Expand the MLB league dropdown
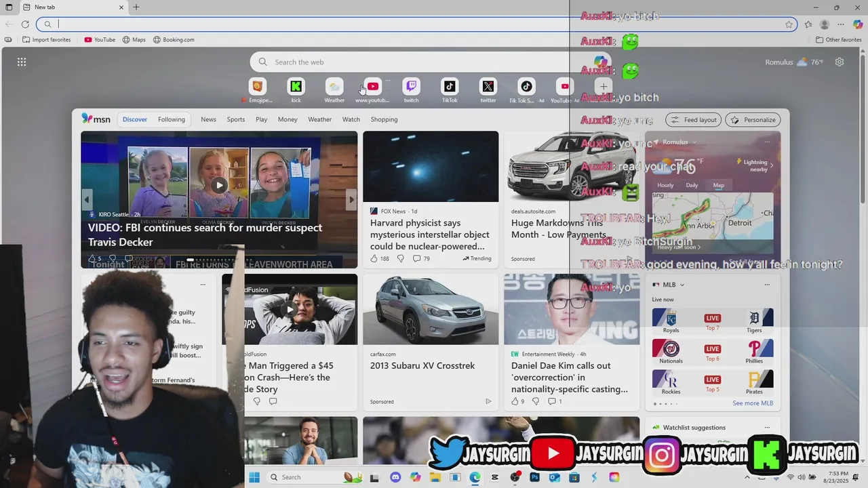The image size is (868, 488). coord(682,285)
